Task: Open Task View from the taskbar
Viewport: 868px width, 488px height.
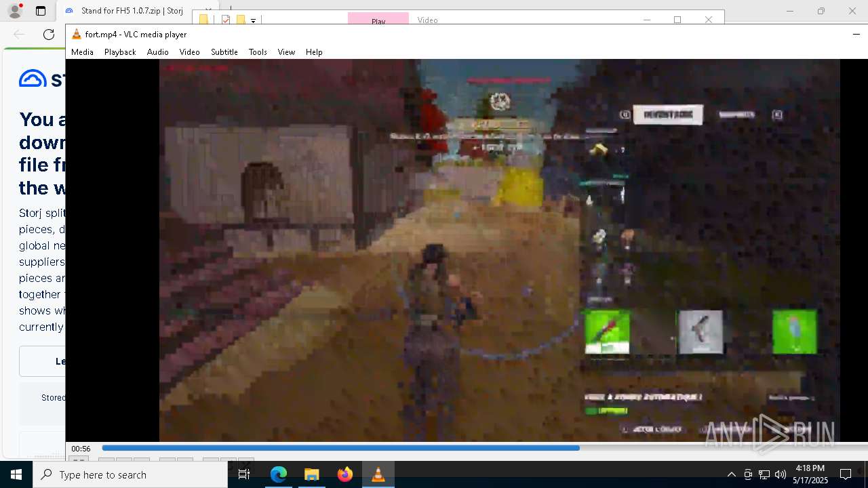Action: click(244, 474)
